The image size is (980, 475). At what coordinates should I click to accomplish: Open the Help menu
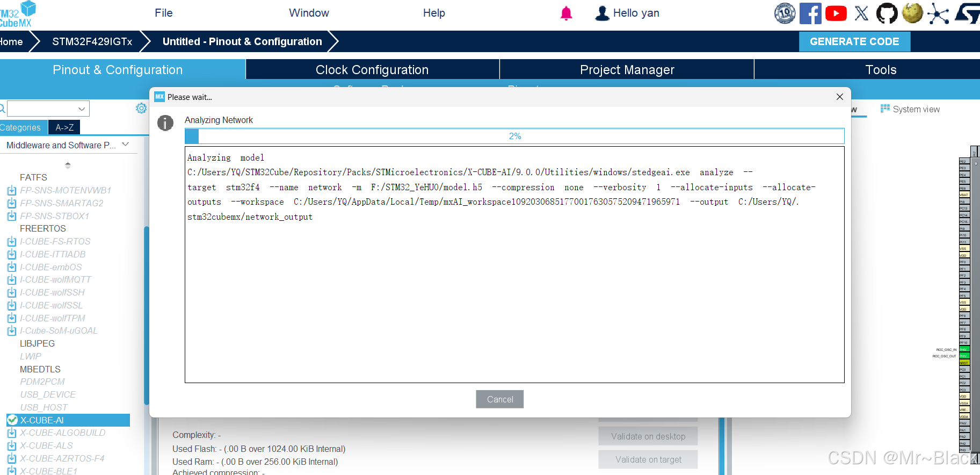tap(434, 13)
